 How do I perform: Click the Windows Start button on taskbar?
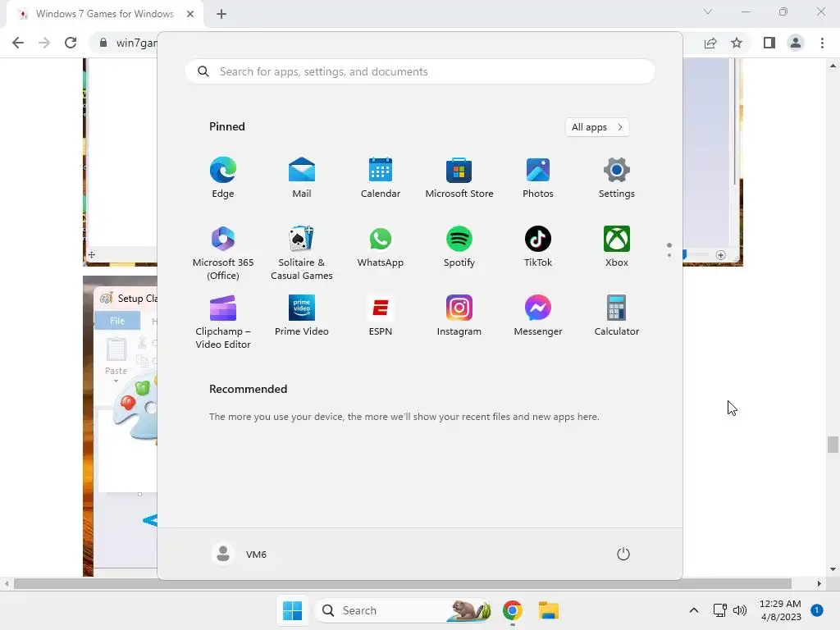pyautogui.click(x=293, y=610)
